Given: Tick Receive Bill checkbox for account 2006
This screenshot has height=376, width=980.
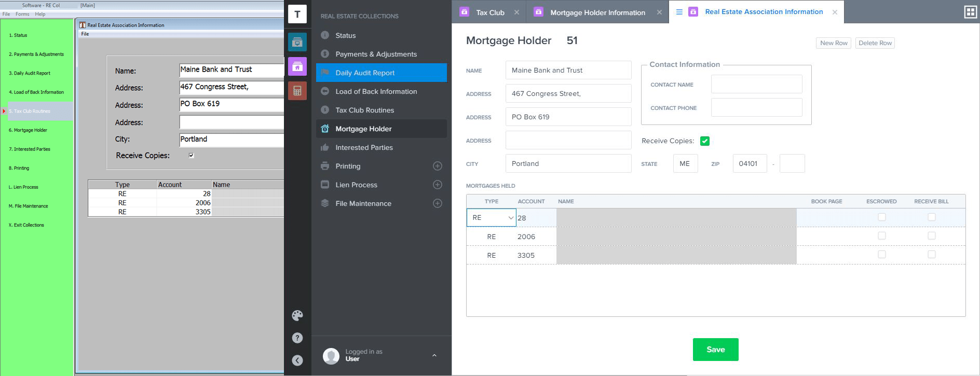Looking at the screenshot, I should pos(931,236).
